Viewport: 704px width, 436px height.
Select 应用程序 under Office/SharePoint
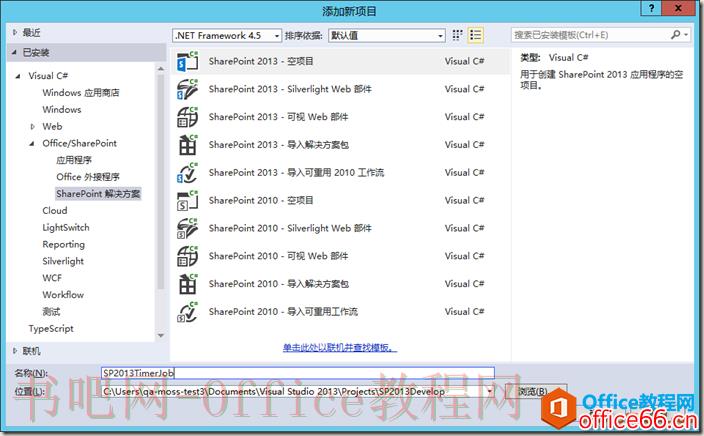pyautogui.click(x=74, y=160)
